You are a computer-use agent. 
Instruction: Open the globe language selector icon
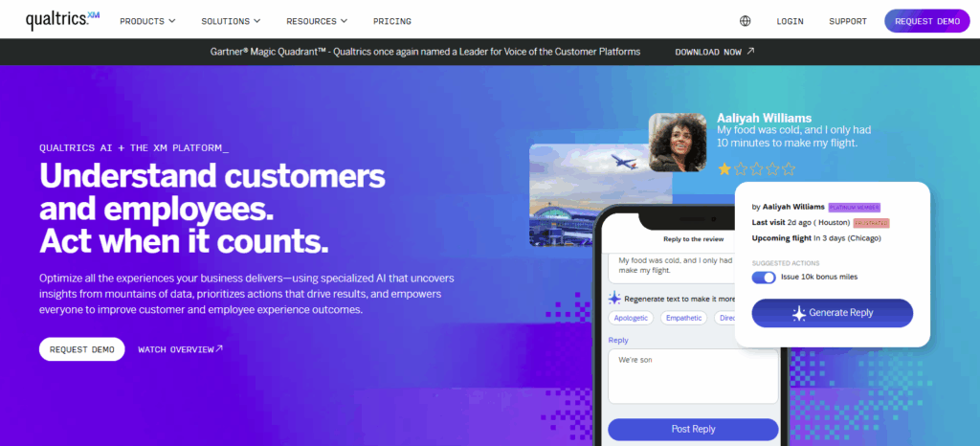[x=745, y=21]
